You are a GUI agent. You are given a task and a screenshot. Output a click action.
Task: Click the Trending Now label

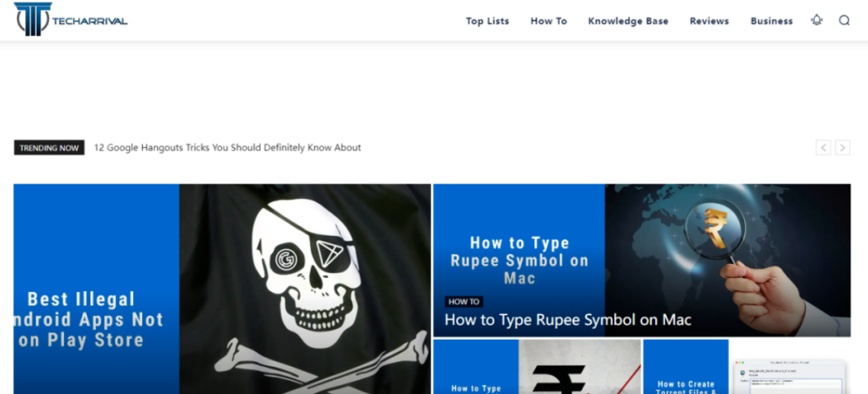(x=49, y=148)
